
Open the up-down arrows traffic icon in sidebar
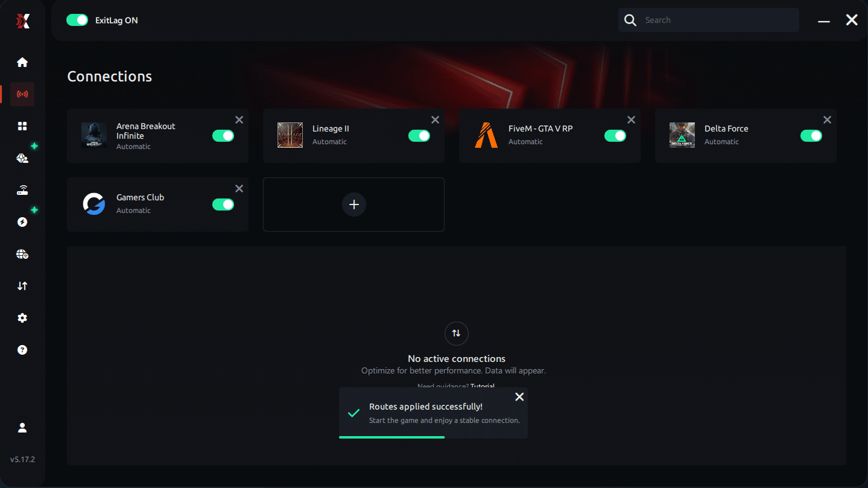coord(22,286)
